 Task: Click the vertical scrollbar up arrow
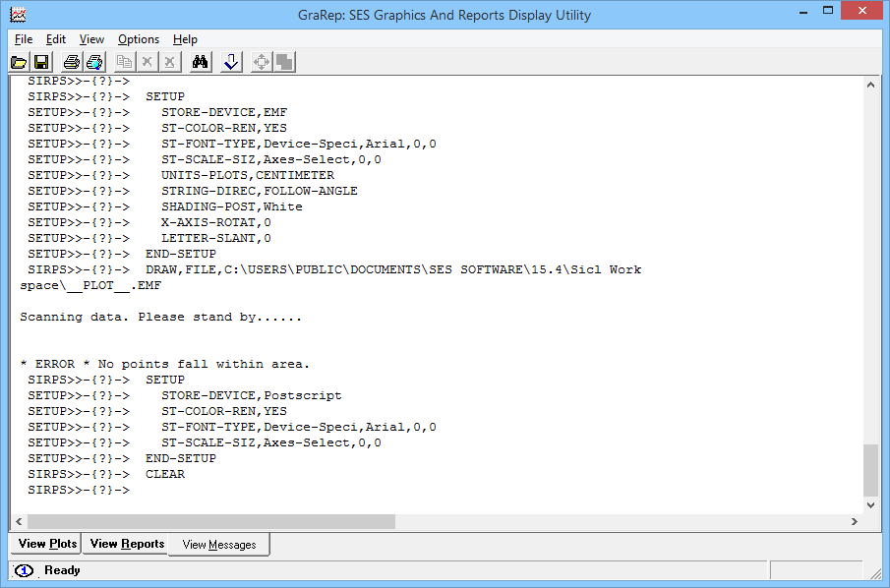pyautogui.click(x=870, y=85)
